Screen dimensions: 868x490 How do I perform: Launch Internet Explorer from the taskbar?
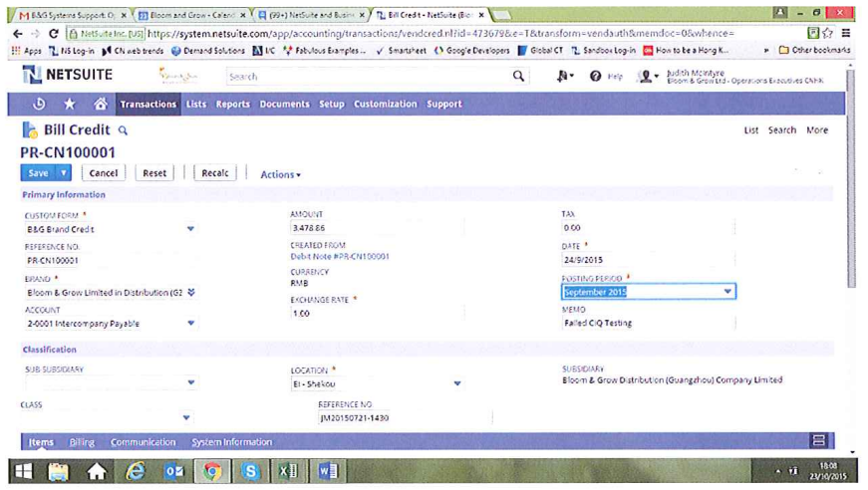point(136,471)
